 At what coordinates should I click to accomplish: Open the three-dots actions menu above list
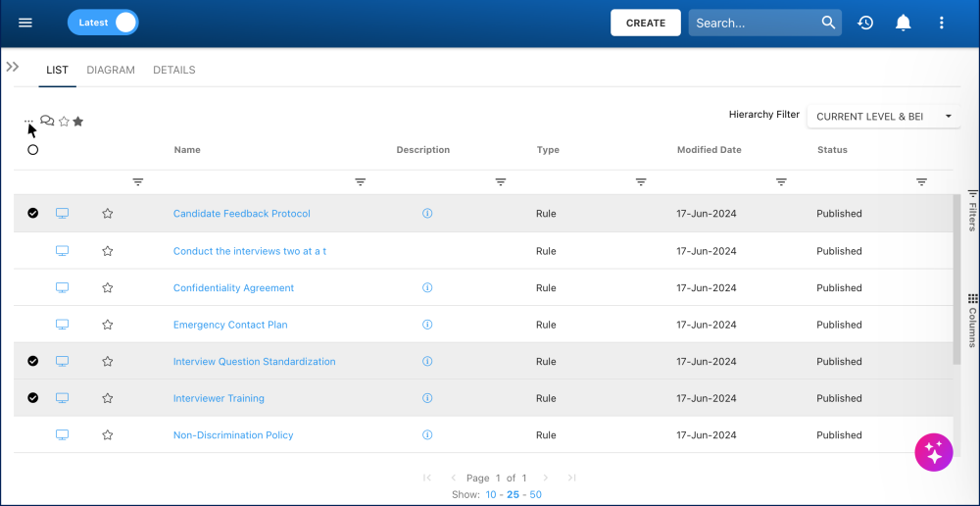(28, 121)
